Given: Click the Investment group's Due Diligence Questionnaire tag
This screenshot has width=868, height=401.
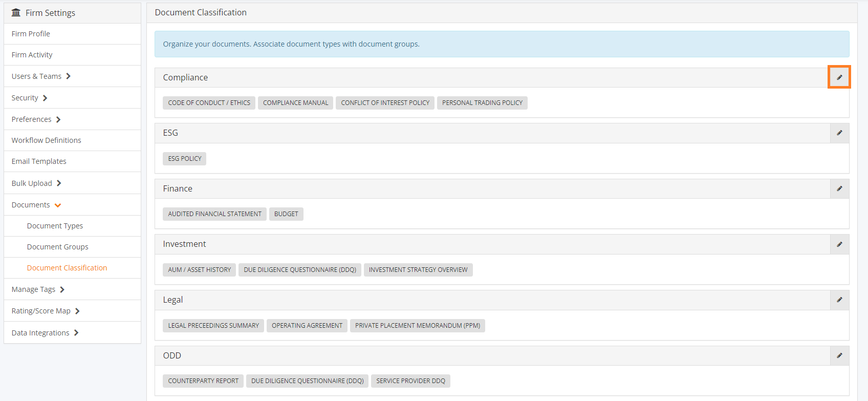Looking at the screenshot, I should click(x=300, y=270).
